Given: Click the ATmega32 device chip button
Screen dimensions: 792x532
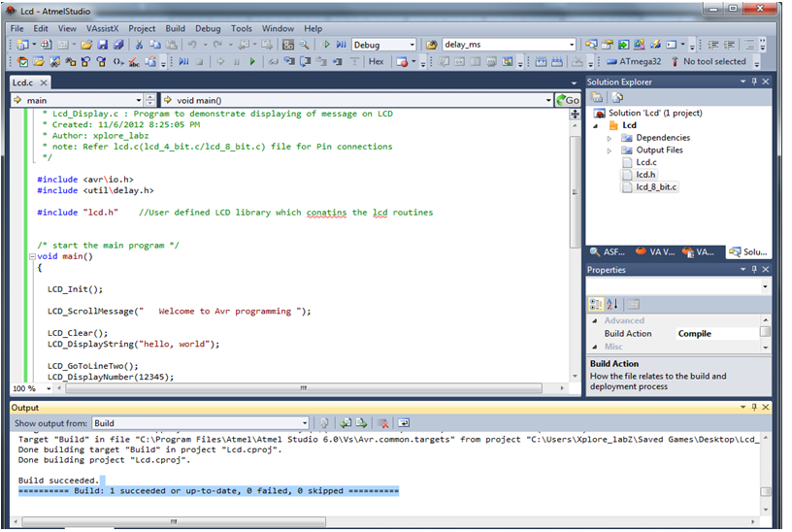Looking at the screenshot, I should [x=634, y=61].
